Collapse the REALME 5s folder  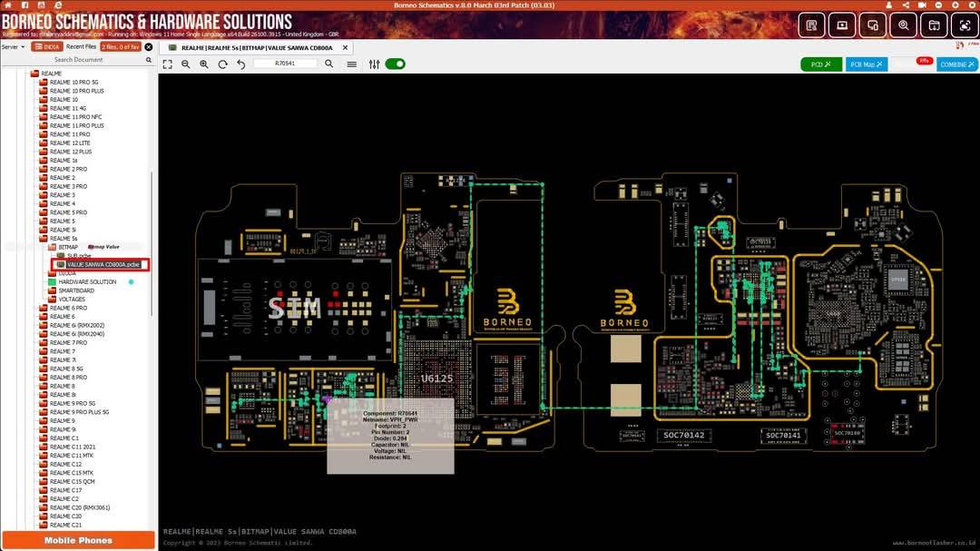(44, 239)
